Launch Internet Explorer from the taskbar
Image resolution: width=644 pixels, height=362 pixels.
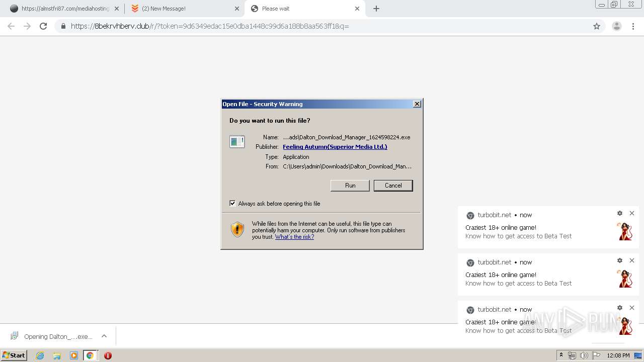point(40,355)
